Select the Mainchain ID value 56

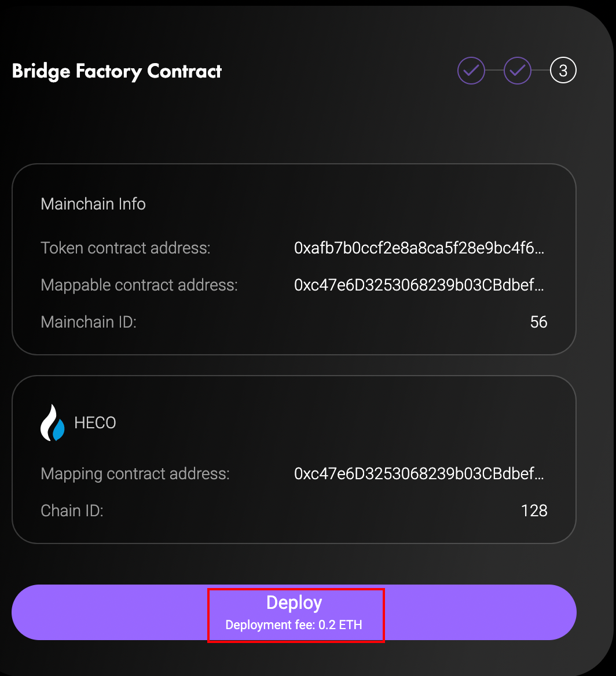538,322
